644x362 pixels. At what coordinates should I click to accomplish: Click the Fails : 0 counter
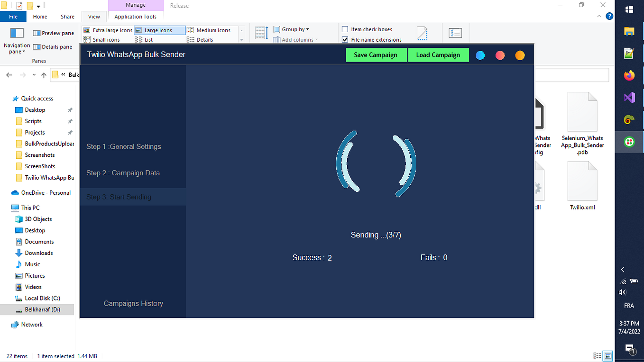point(434,258)
